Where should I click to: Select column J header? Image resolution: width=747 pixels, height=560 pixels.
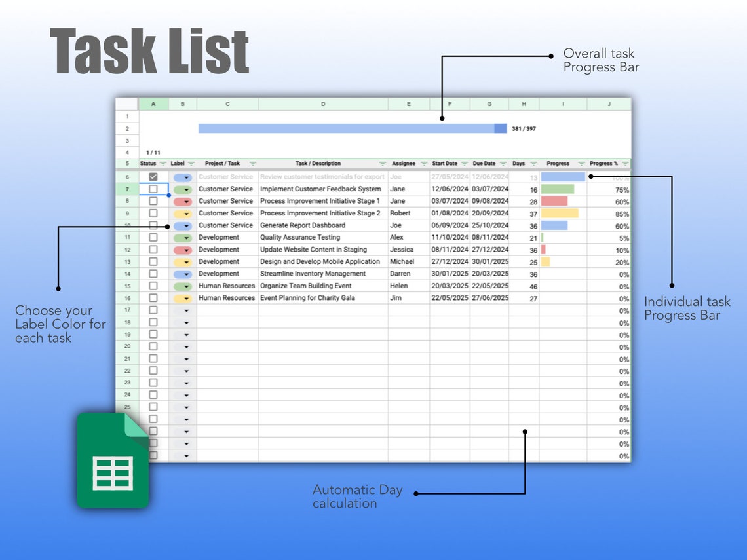pos(609,103)
